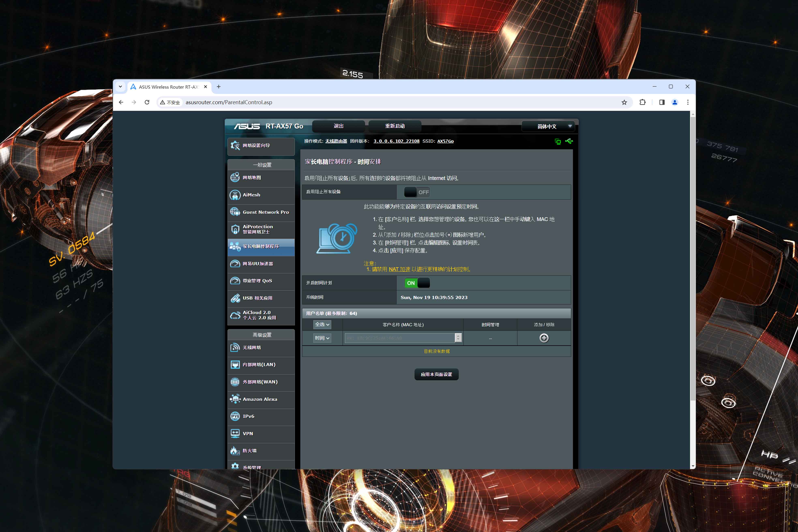Open the VPN settings icon
The height and width of the screenshot is (532, 798).
tap(235, 433)
